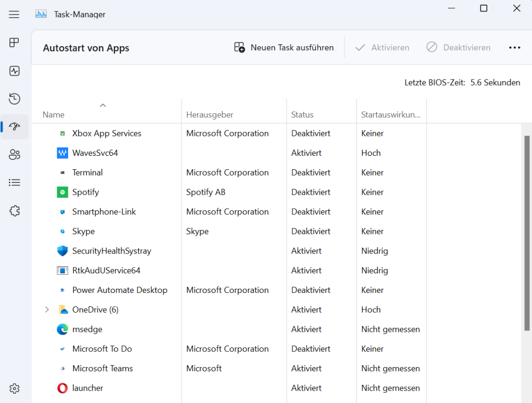The height and width of the screenshot is (403, 532).
Task: Click msedge's Nicht gemessen cell
Action: pos(391,329)
